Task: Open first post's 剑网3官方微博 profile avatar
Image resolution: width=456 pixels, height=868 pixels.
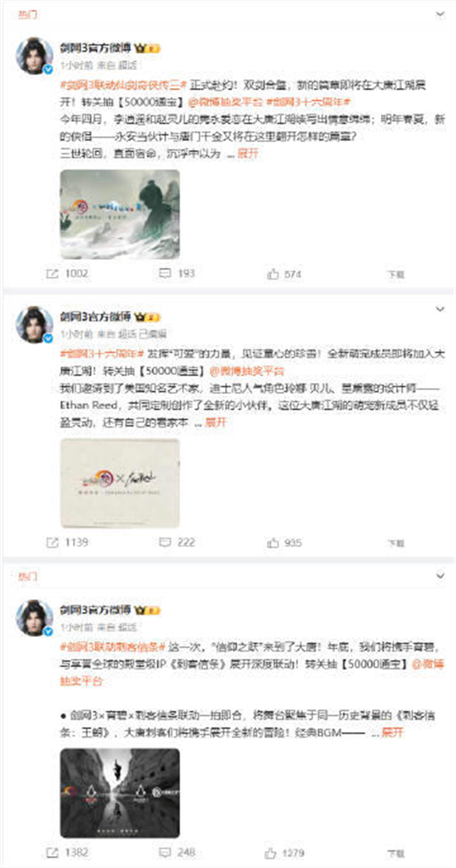Action: 34,56
